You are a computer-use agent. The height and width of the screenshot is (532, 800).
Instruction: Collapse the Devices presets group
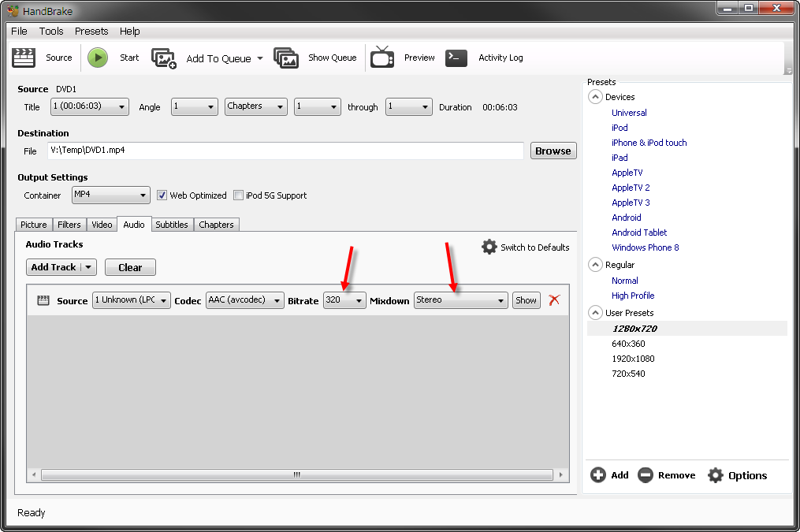click(x=595, y=97)
